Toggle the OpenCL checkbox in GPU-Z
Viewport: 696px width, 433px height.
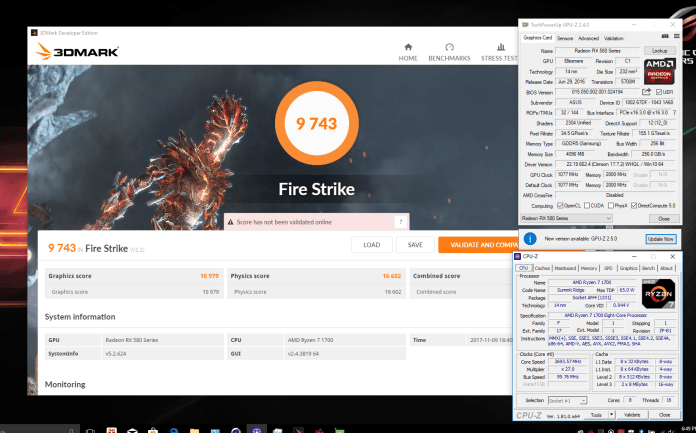tap(560, 206)
